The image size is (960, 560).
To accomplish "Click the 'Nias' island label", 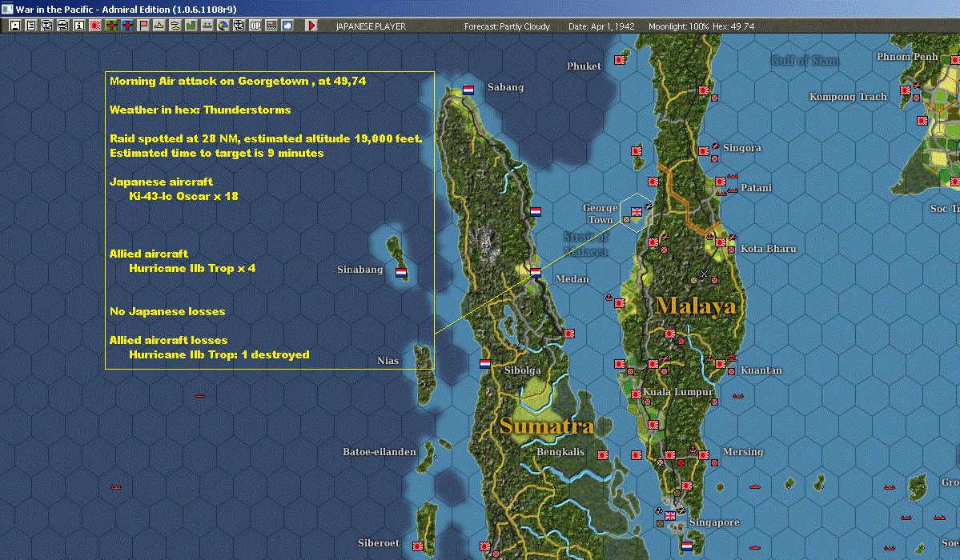I will coord(388,361).
